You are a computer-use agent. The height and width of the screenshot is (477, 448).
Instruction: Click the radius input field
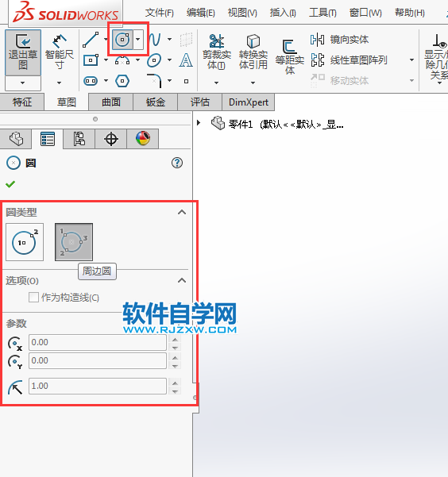pos(98,386)
